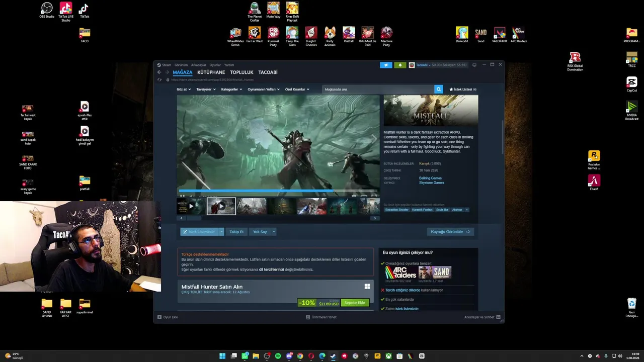Open Spotify from the taskbar
Screen dimensions: 644x362
[x=278, y=356]
